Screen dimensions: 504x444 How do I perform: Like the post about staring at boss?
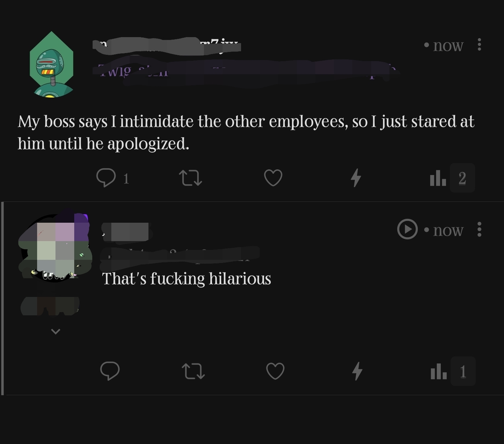(273, 178)
